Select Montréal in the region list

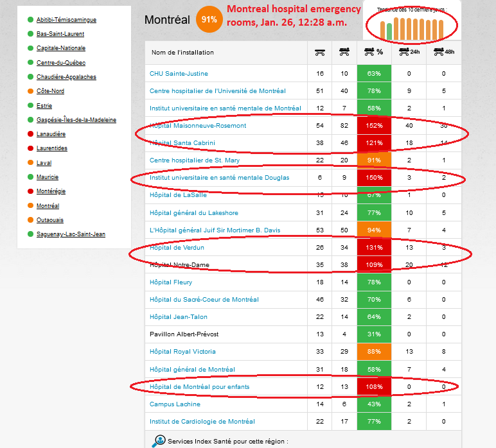48,205
